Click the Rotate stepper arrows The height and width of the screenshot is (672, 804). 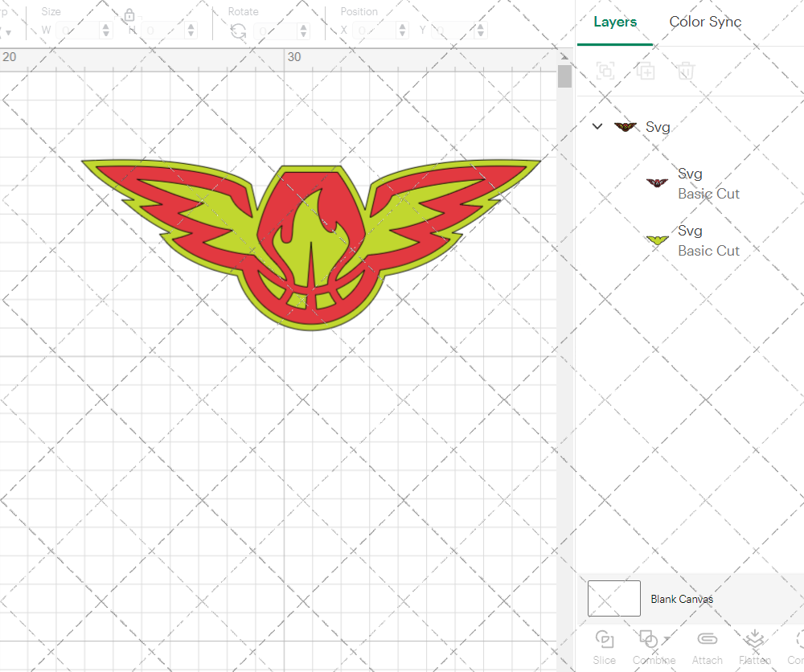coord(303,31)
